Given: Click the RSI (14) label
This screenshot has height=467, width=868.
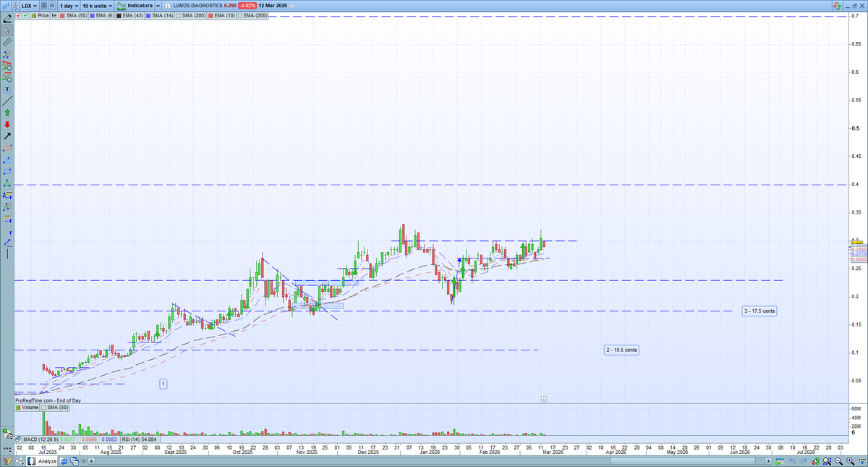Looking at the screenshot, I should (x=131, y=439).
